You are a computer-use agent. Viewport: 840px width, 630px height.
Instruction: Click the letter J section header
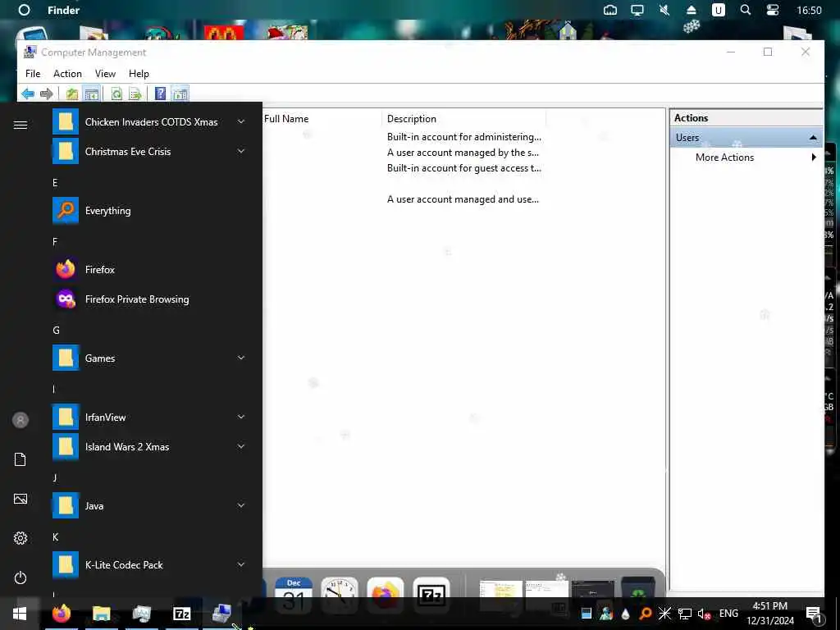[x=55, y=478]
